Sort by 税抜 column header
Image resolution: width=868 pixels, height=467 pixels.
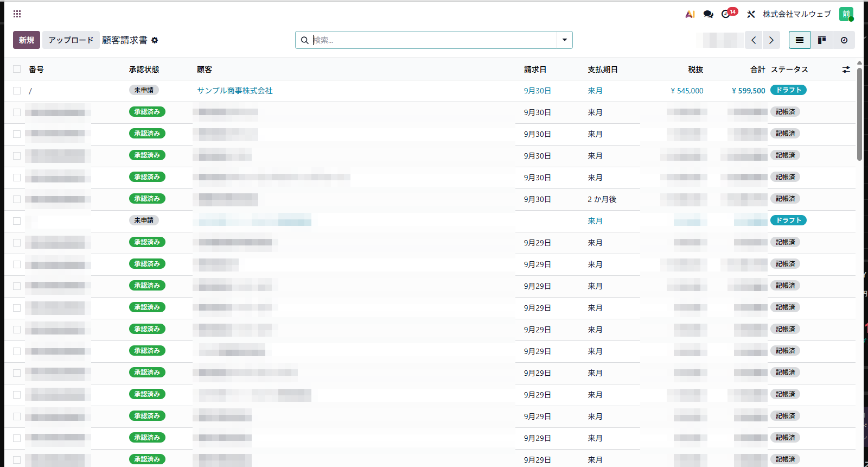click(695, 70)
